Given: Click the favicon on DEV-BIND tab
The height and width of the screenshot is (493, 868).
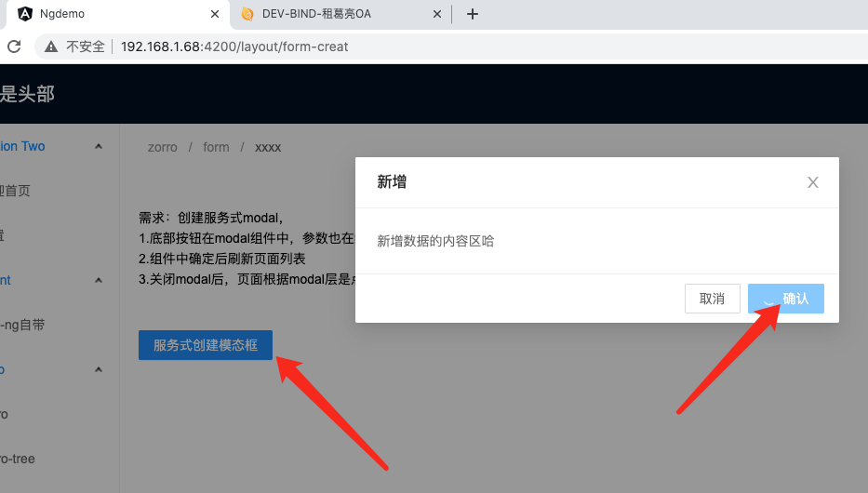Looking at the screenshot, I should point(247,14).
